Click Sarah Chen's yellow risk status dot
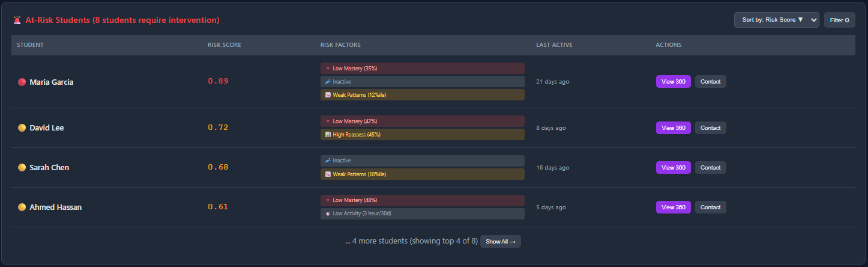 point(22,168)
